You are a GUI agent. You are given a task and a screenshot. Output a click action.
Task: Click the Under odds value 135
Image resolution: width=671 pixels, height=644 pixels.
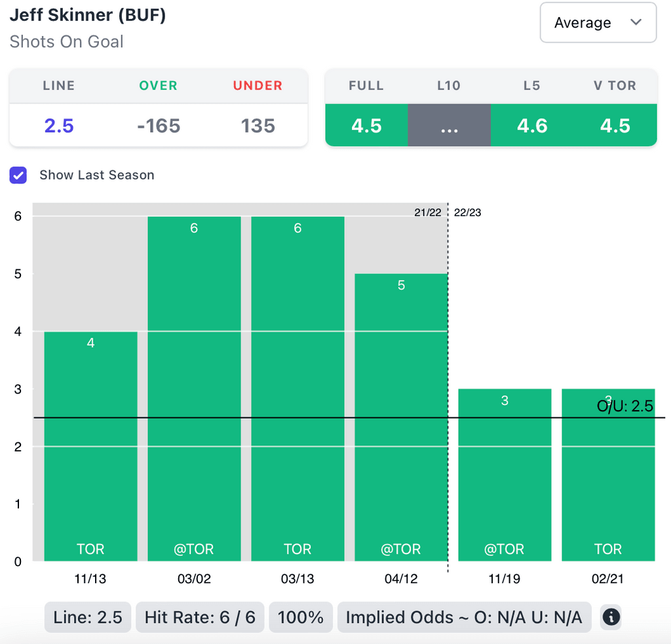pyautogui.click(x=258, y=125)
